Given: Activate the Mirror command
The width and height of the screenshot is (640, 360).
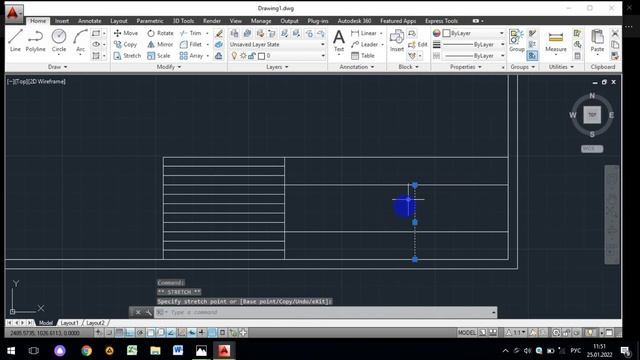Looking at the screenshot, I should tap(160, 44).
